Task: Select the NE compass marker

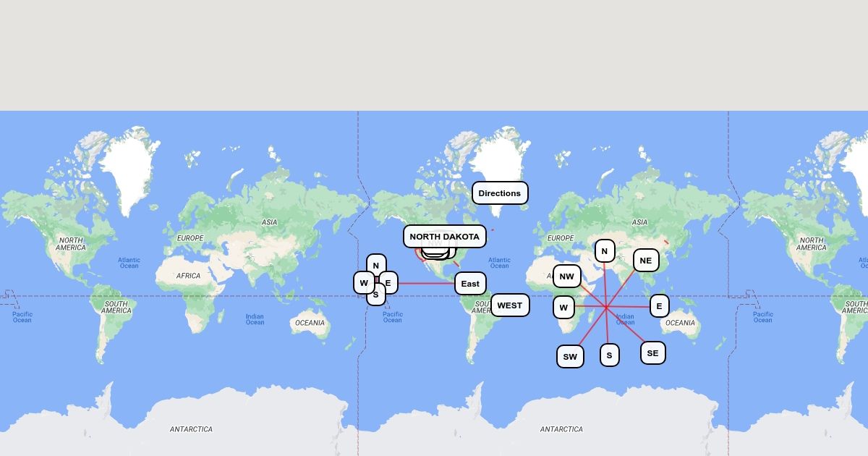Action: click(645, 261)
